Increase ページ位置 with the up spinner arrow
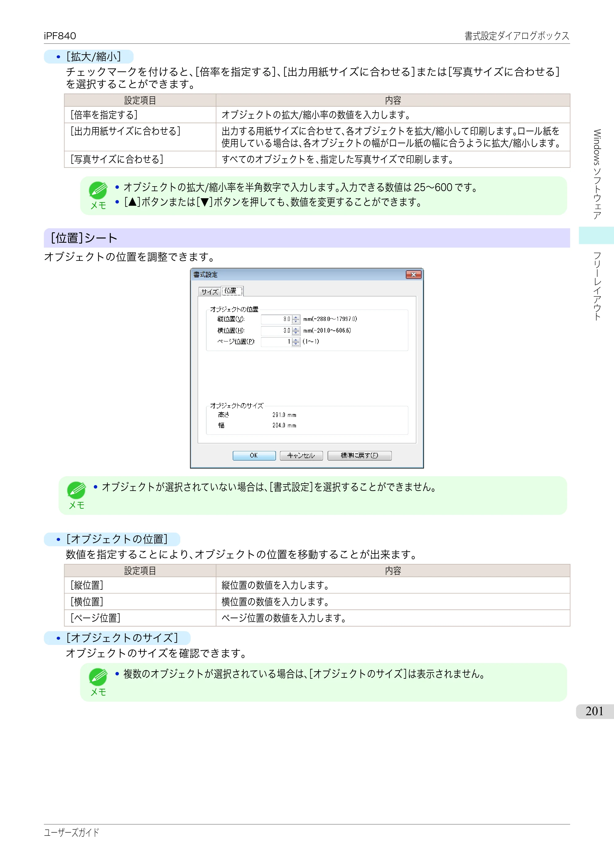614x868 pixels. (x=296, y=340)
